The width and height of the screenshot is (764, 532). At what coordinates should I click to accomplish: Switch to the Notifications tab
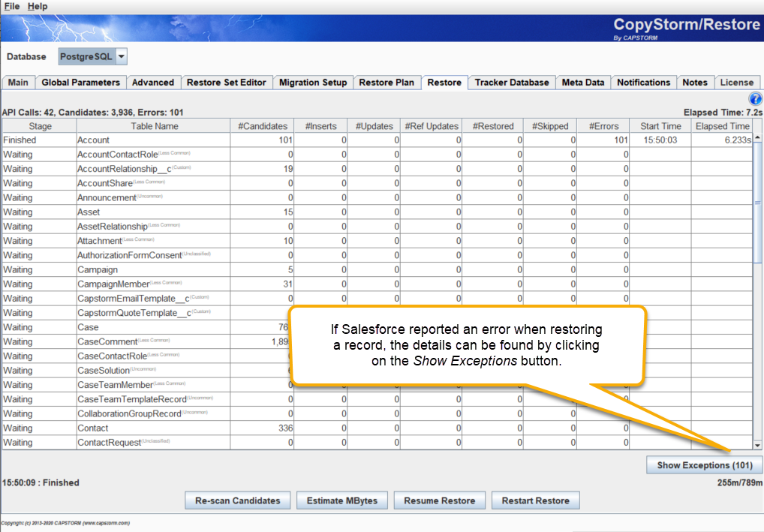[x=643, y=83]
